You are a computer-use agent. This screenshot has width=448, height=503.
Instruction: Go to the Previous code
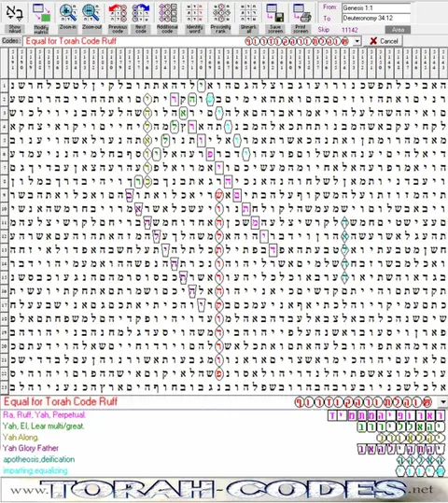118,18
